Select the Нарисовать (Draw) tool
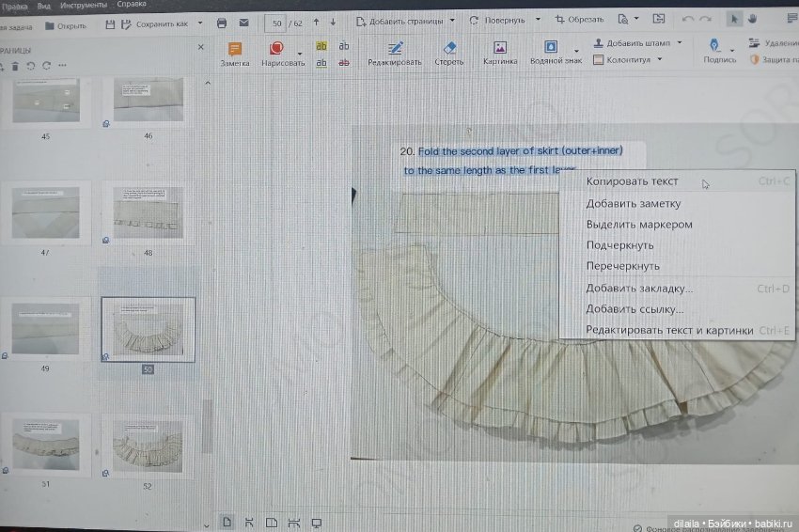 click(x=277, y=50)
